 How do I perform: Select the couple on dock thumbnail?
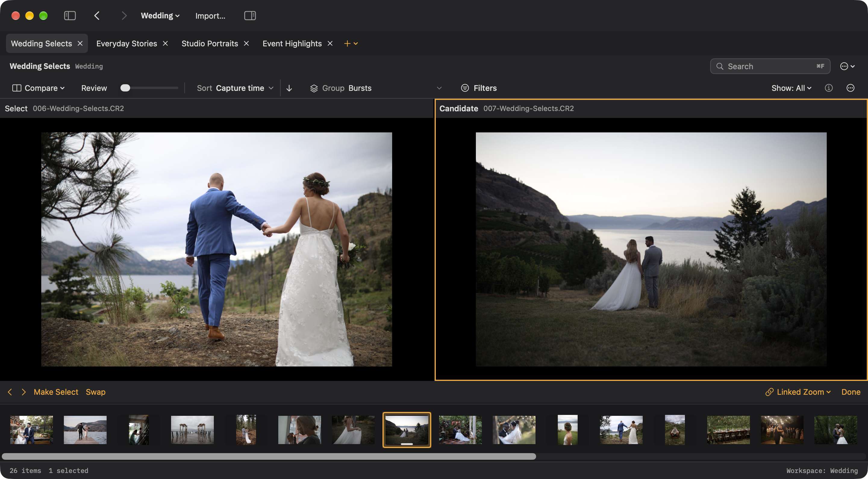tap(85, 430)
